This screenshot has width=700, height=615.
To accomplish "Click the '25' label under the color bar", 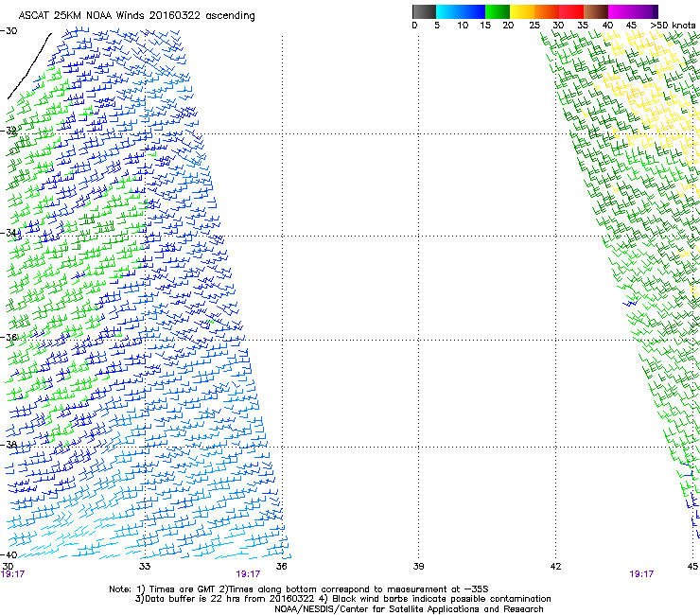I will point(534,26).
